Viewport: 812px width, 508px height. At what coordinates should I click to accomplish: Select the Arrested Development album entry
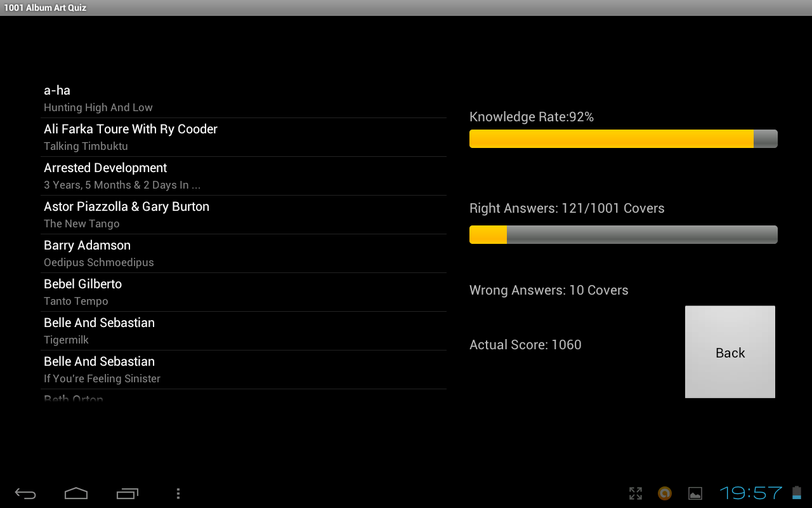pos(244,176)
